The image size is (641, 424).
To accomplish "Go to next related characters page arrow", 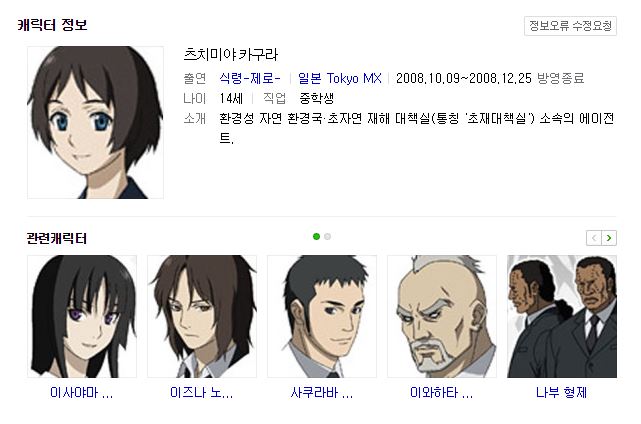I will click(609, 238).
